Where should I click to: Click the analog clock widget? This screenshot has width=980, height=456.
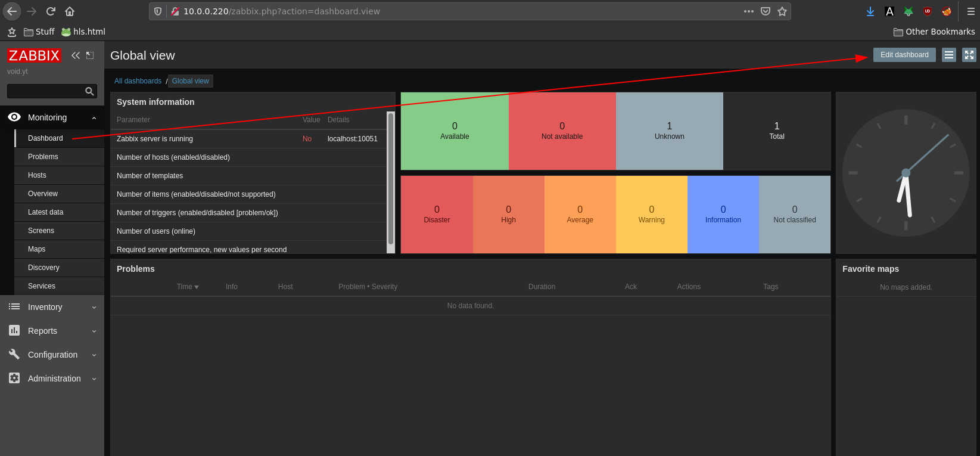click(x=906, y=173)
